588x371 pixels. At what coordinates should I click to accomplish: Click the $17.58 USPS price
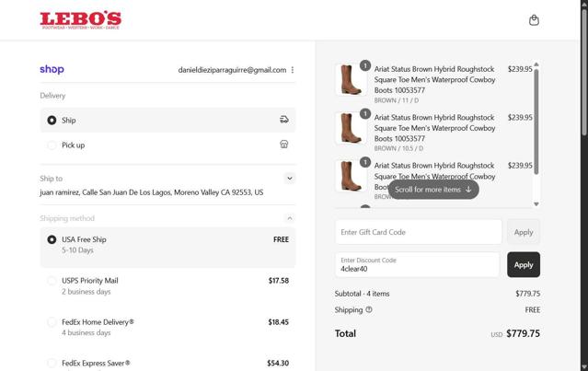click(279, 281)
